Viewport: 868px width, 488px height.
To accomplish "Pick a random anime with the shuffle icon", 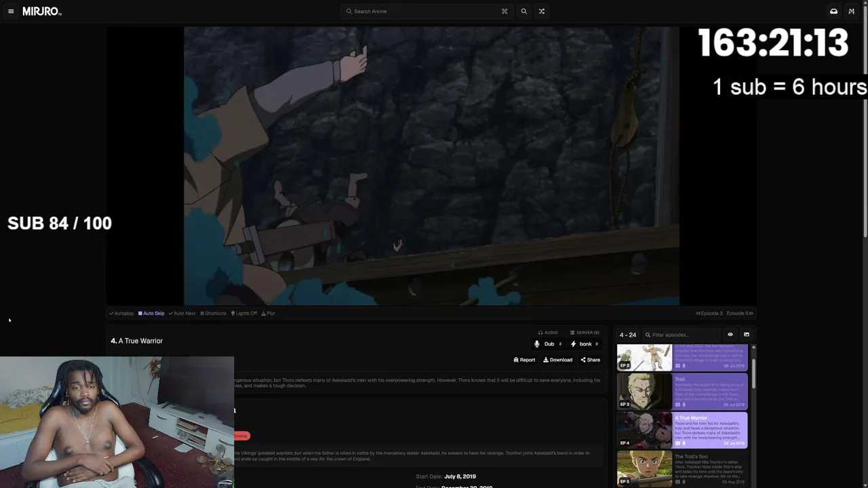I will click(x=541, y=12).
